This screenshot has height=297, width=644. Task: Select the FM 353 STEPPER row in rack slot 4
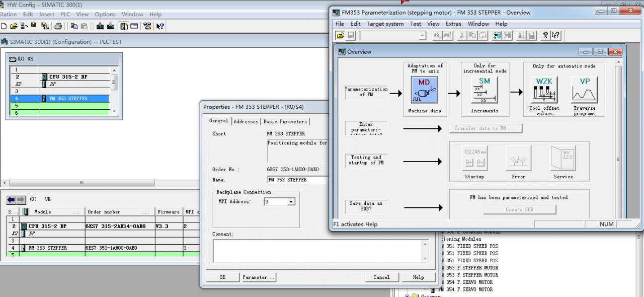click(59, 99)
